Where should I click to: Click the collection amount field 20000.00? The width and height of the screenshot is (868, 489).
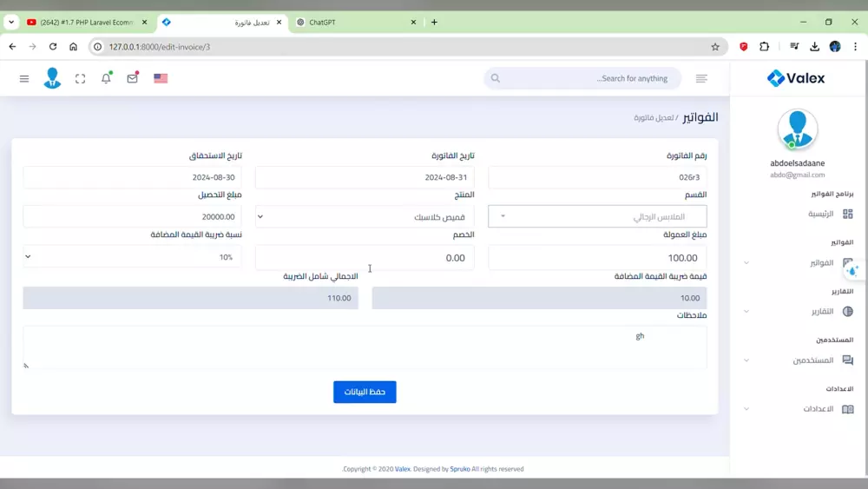[x=132, y=216]
